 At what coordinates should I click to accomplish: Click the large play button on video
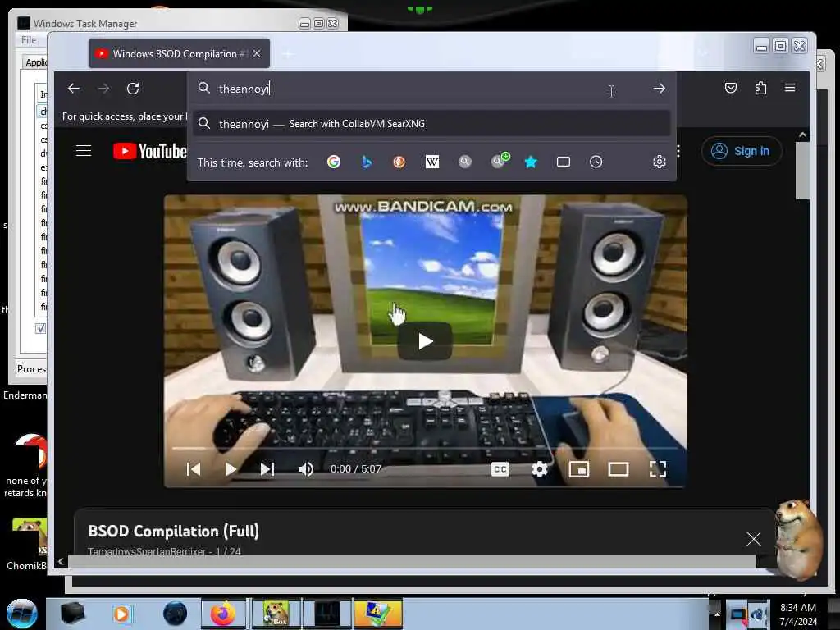point(425,341)
